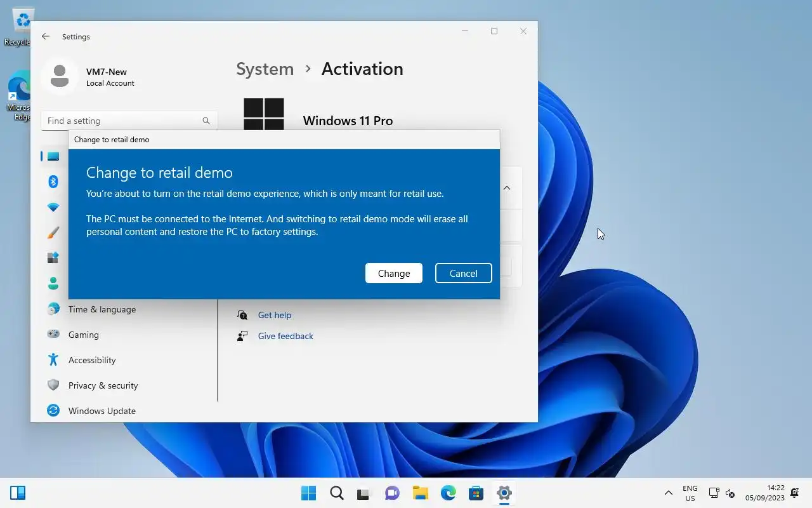812x508 pixels.
Task: Collapse the activation state chevron
Action: [507, 188]
